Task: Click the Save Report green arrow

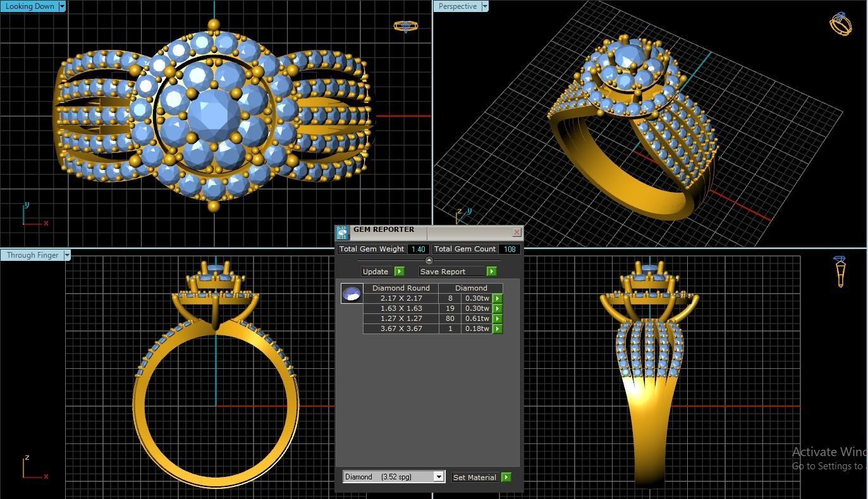Action: pos(491,272)
